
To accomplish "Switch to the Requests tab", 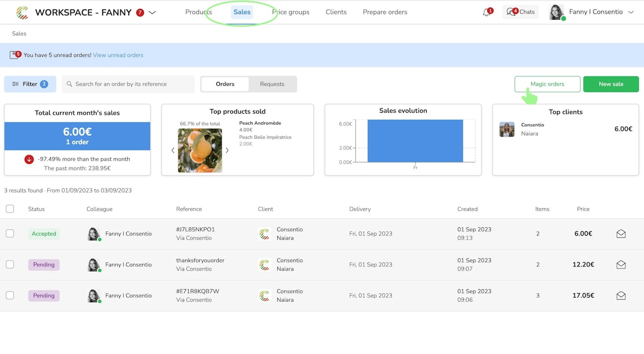I will pos(272,84).
